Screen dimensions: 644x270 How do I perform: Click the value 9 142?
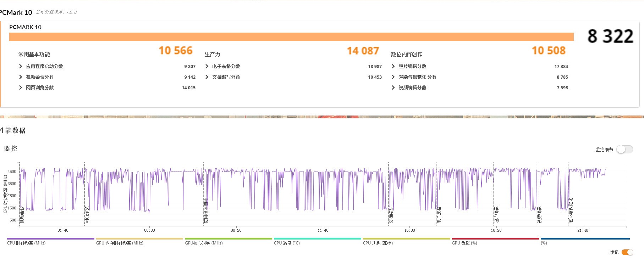click(190, 77)
